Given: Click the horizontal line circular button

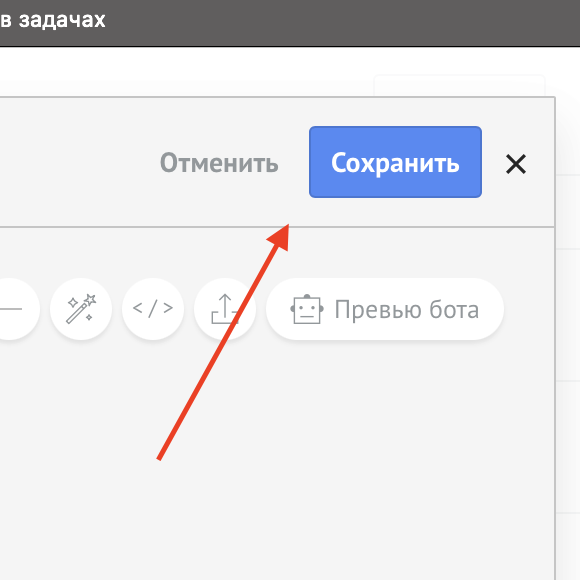Looking at the screenshot, I should [10, 309].
